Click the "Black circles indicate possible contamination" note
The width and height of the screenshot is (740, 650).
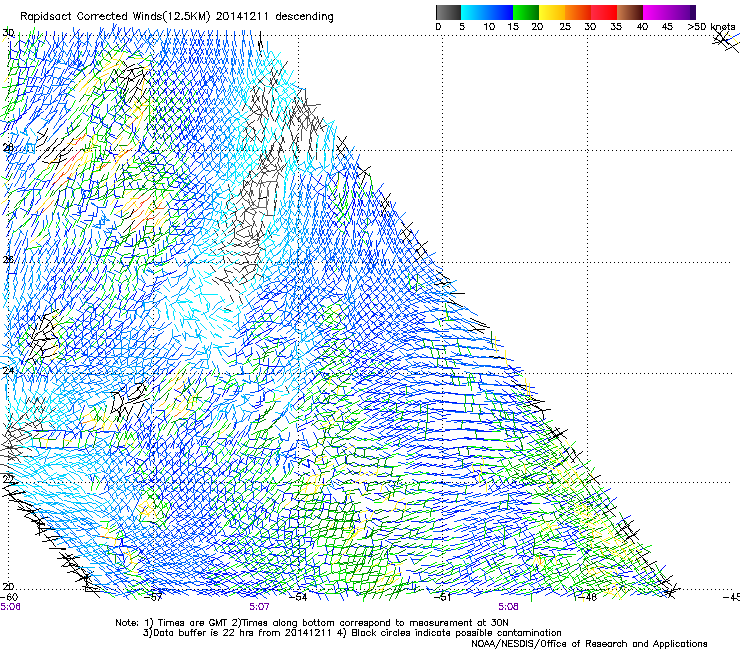pos(456,633)
